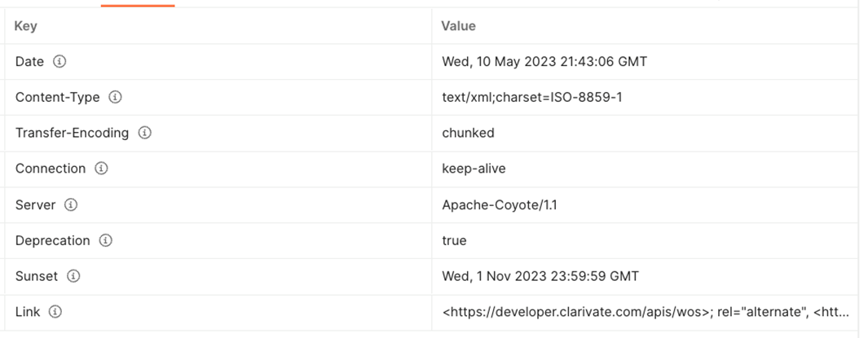Click the Value column header
The height and width of the screenshot is (338, 868).
458,26
